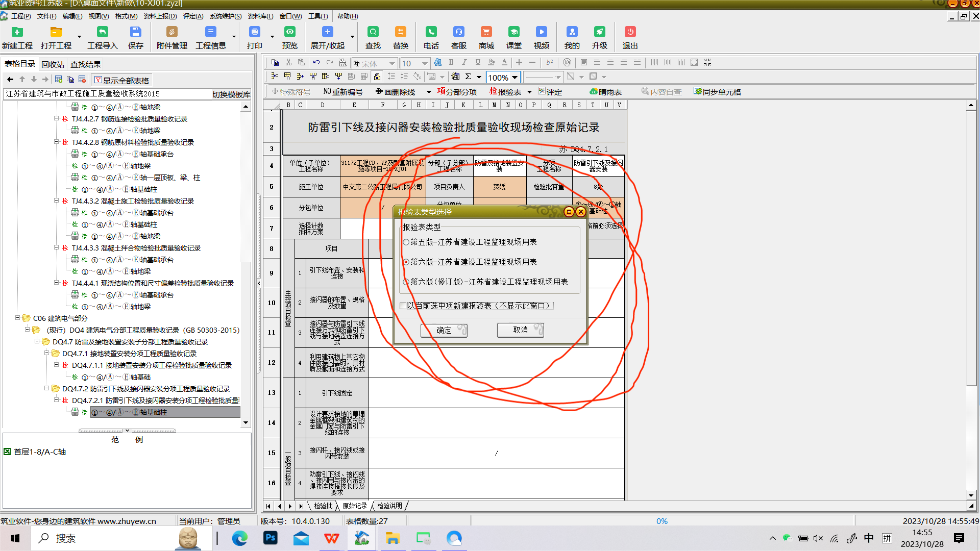Switch to the 查找结果 tab
This screenshot has width=980, height=551.
pos(86,64)
